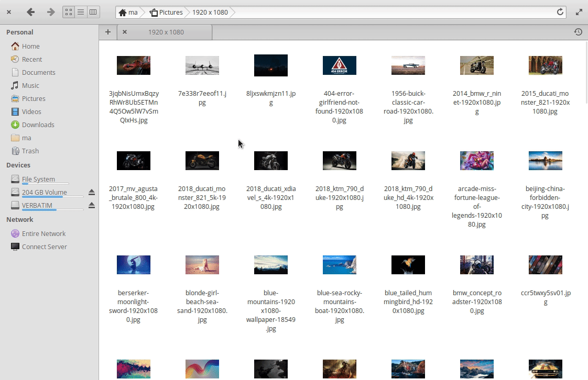Screen dimensions: 588x380
Task: Open Documents in the sidebar
Action: (34, 73)
